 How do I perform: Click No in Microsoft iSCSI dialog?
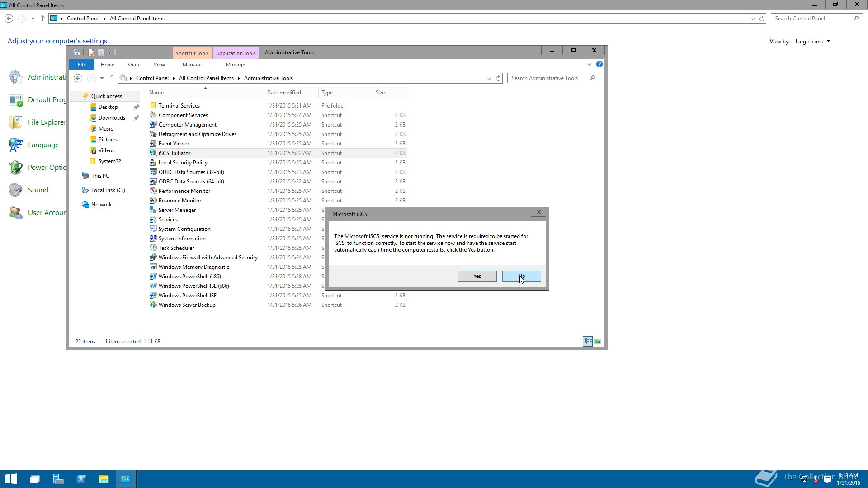coord(521,276)
